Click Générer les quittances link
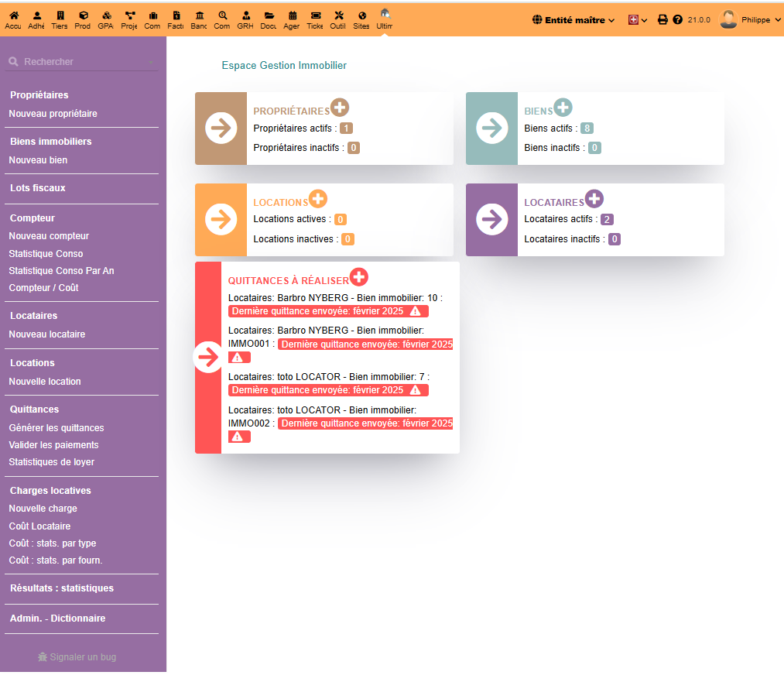Screen dimensions: 784x682 [56, 427]
